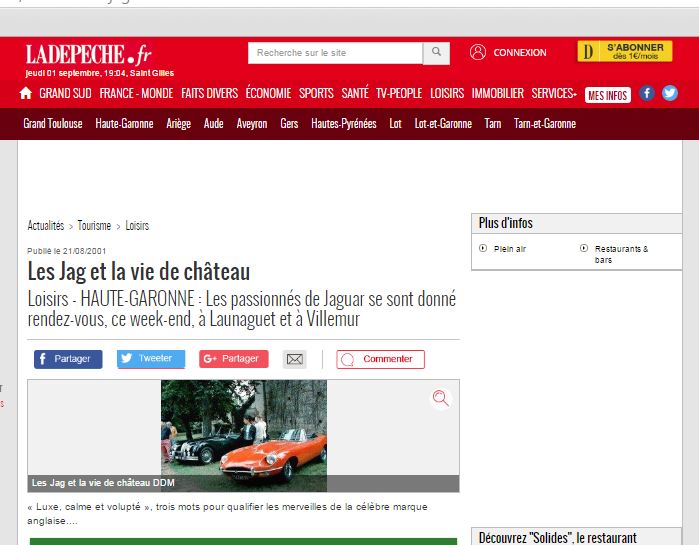The image size is (699, 545).
Task: Click the S'ABONNER dès 1€/mois button
Action: point(625,52)
